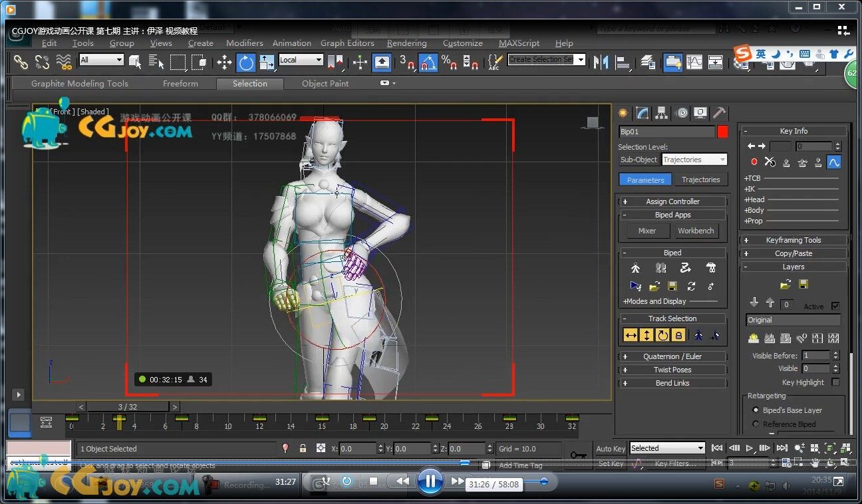Activate the Select and Rotate tool

246,63
